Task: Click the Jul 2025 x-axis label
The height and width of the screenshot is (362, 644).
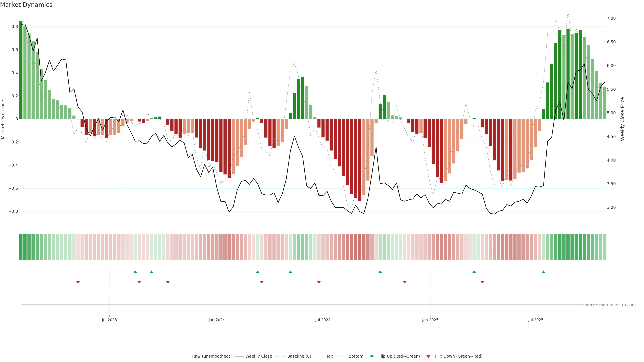Action: 536,320
